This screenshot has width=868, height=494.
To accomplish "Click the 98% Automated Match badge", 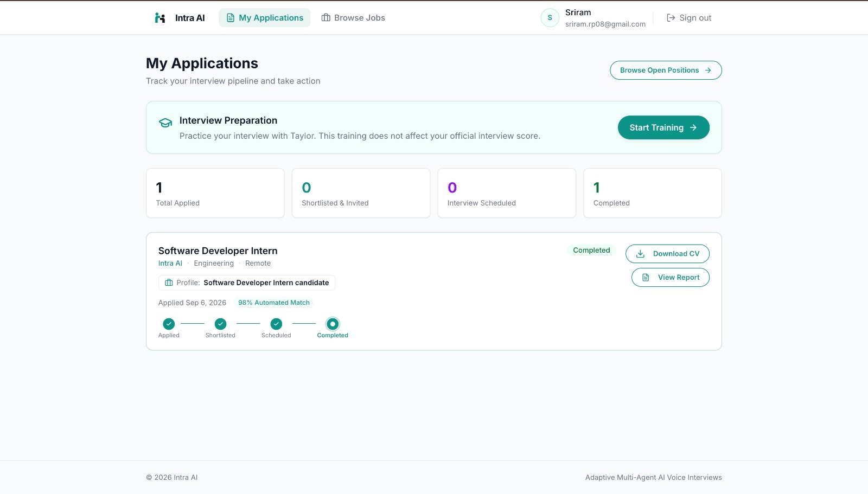I will (274, 303).
